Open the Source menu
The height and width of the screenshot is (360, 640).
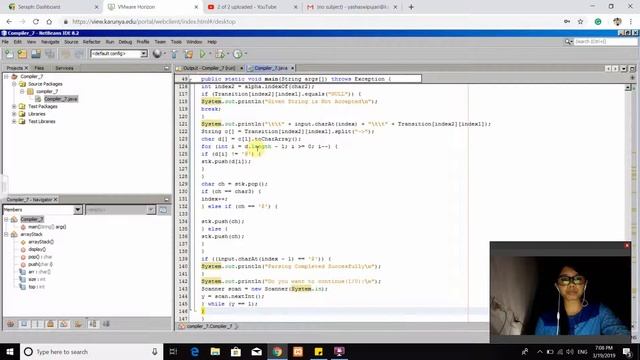click(71, 42)
